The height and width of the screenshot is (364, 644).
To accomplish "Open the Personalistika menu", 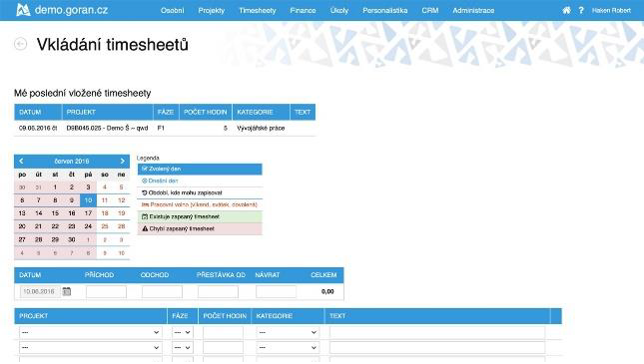I will pos(384,10).
